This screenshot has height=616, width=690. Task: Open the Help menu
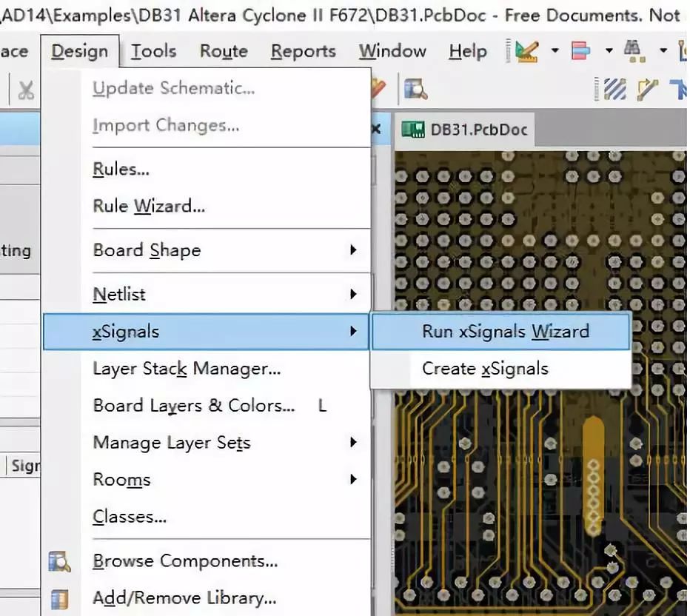tap(468, 51)
